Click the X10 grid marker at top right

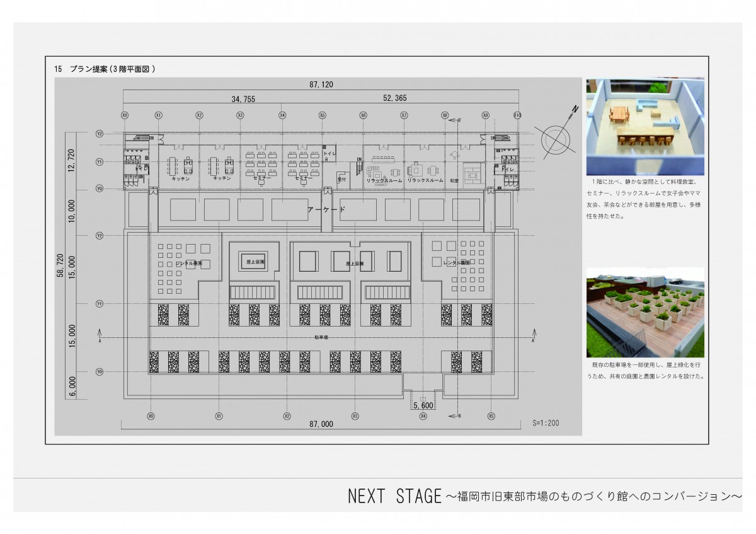coord(517,115)
